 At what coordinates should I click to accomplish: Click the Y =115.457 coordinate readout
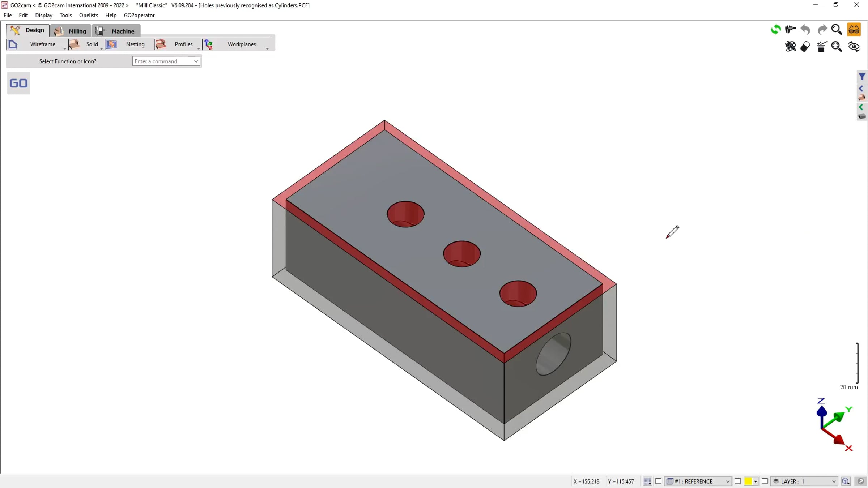point(621,481)
